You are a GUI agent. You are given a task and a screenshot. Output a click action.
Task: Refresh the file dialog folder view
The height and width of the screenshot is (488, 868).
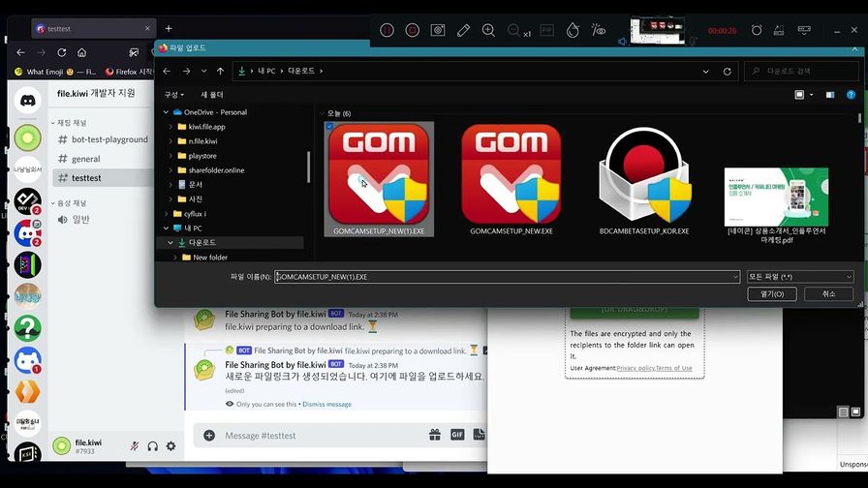pyautogui.click(x=727, y=72)
